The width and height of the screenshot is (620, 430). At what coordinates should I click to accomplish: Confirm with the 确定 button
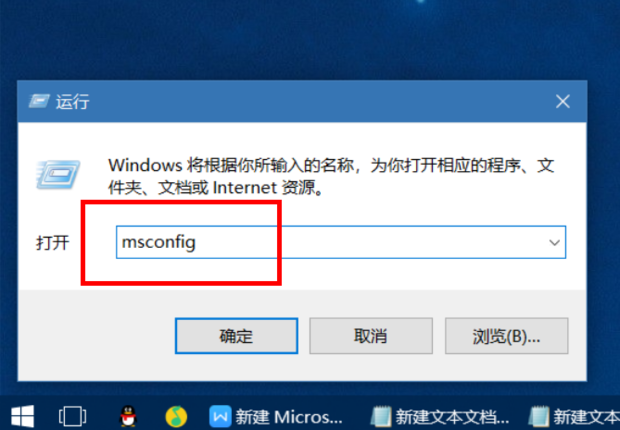coord(236,336)
